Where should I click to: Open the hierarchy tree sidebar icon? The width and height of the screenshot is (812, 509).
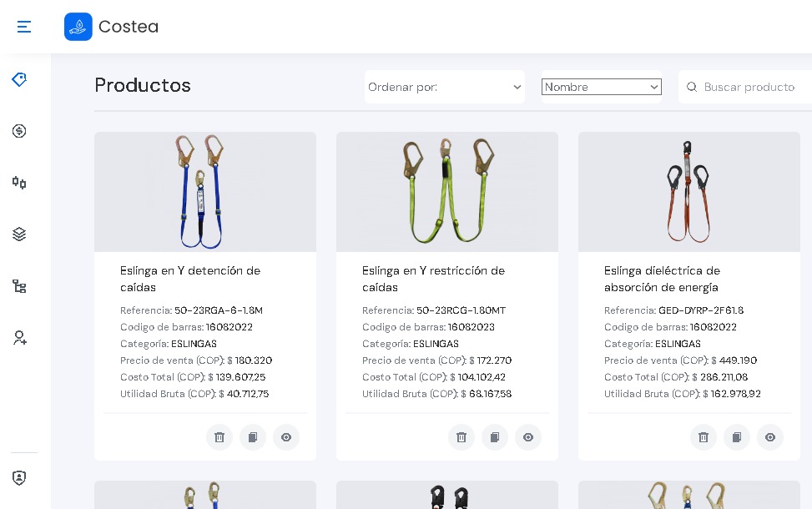point(19,286)
